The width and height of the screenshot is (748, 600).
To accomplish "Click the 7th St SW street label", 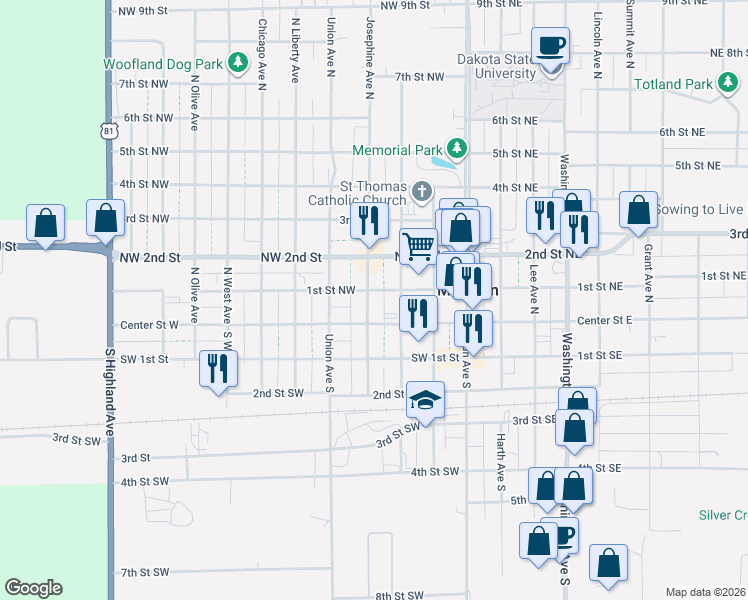I will [145, 572].
